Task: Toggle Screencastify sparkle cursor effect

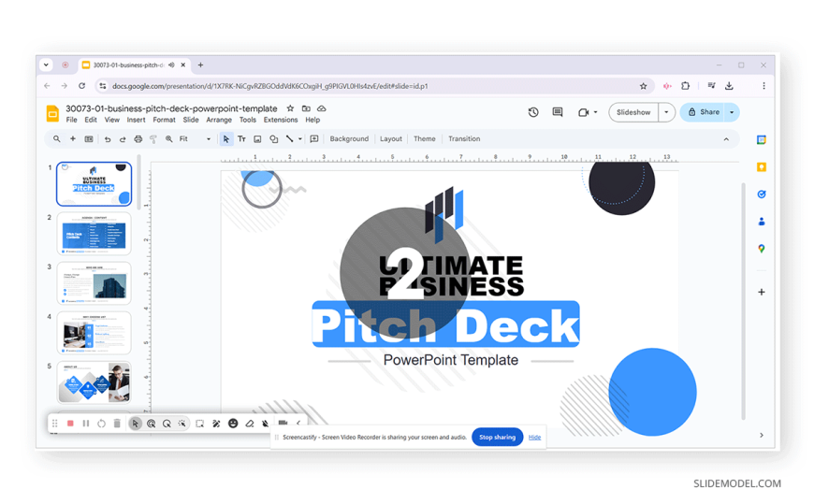Action: tap(182, 424)
